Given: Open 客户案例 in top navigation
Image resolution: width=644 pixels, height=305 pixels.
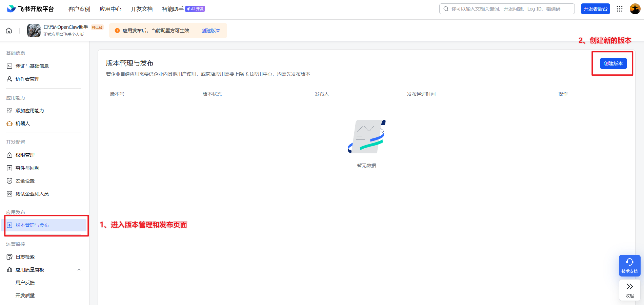Looking at the screenshot, I should [79, 9].
